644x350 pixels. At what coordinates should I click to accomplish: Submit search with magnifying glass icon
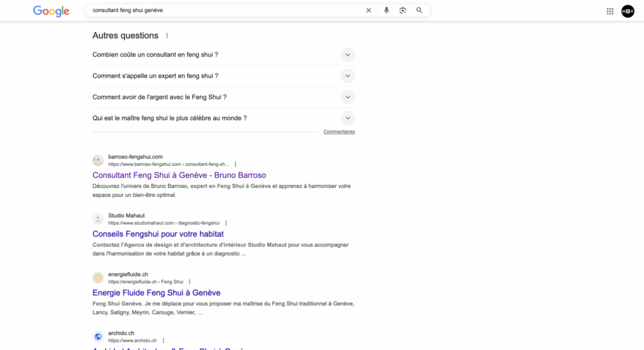419,10
